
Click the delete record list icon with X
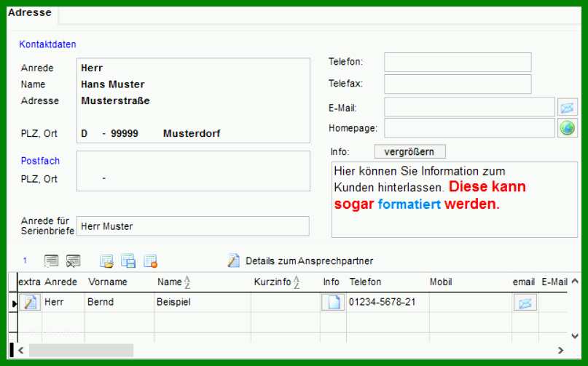point(73,260)
